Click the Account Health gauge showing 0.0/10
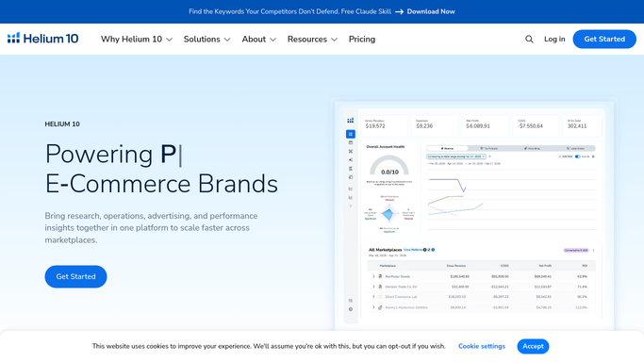 point(389,165)
